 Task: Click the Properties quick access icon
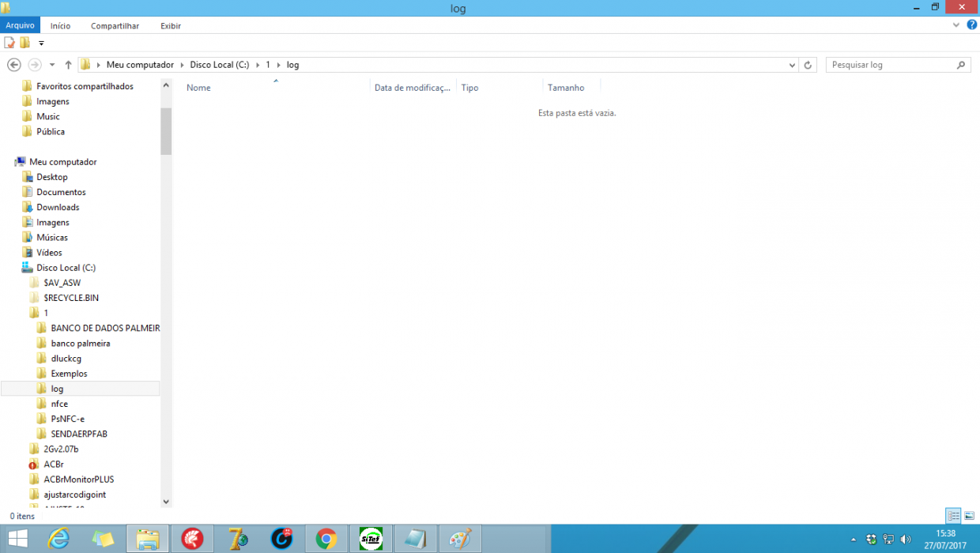click(9, 43)
